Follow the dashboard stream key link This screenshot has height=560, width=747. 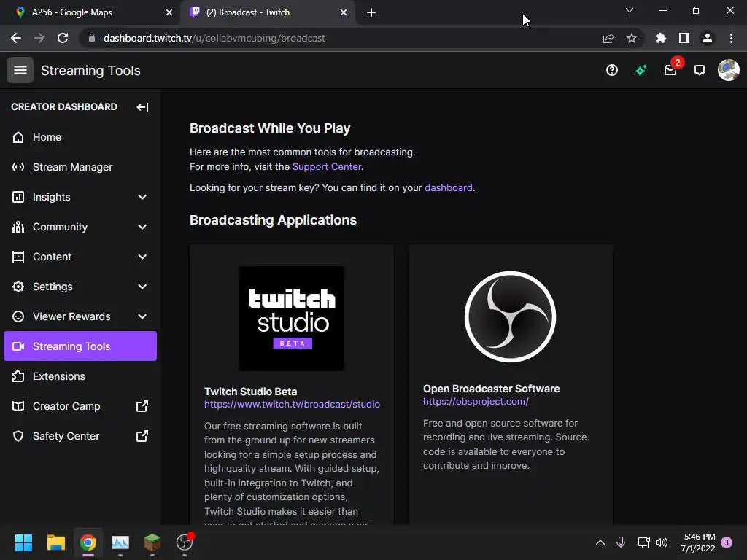click(x=449, y=187)
